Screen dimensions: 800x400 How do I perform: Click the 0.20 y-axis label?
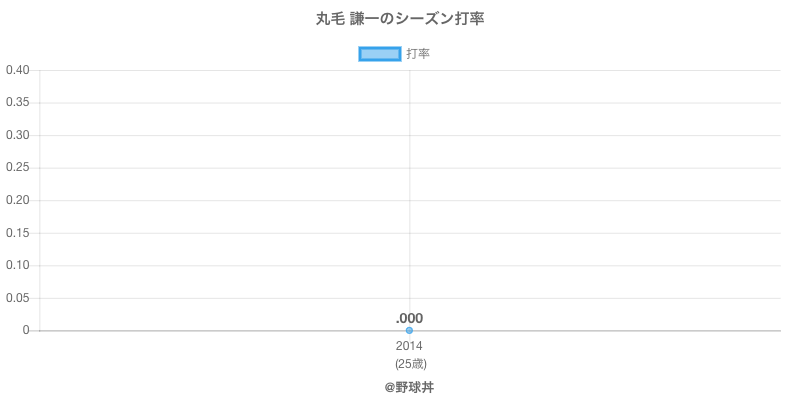click(17, 200)
